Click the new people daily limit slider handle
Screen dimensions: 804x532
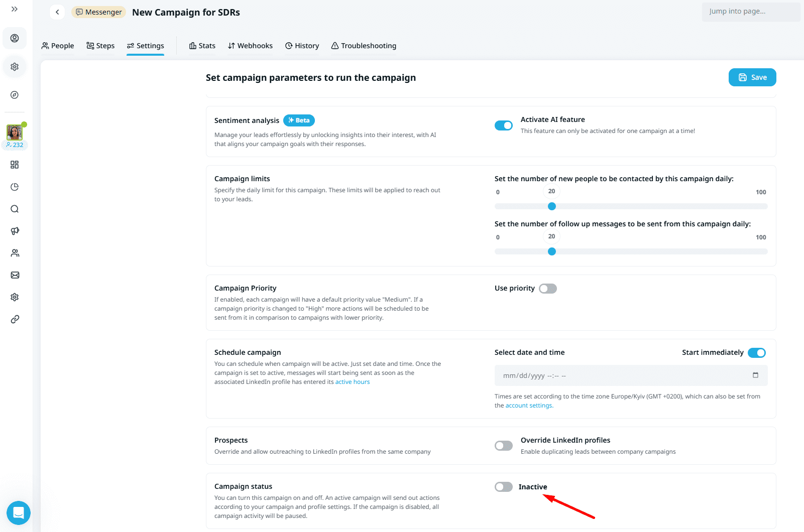[x=552, y=206]
